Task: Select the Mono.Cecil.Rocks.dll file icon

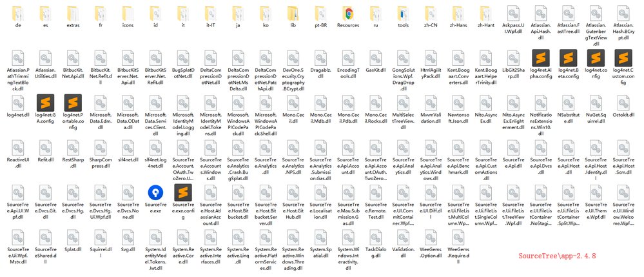Action: pos(376,103)
